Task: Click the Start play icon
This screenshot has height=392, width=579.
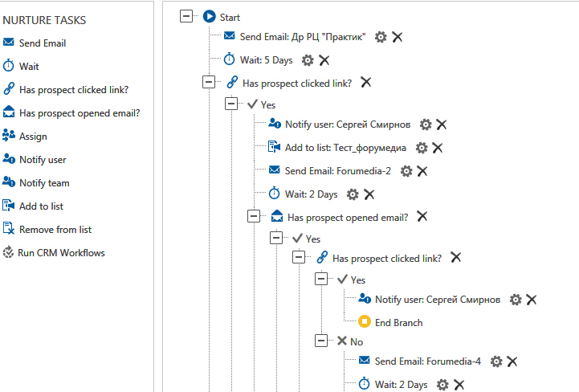Action: (210, 16)
